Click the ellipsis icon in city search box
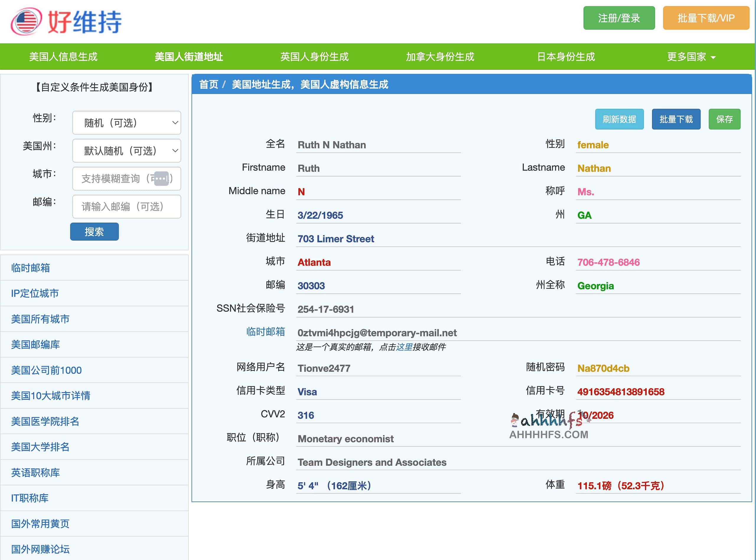Screen dimensions: 756x560 (162, 179)
